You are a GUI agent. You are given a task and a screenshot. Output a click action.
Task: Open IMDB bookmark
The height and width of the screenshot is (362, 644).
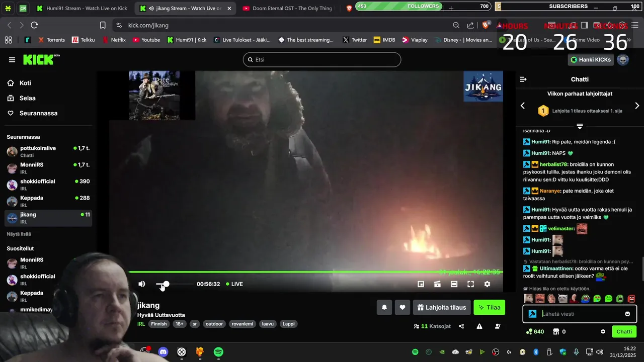[x=384, y=40]
